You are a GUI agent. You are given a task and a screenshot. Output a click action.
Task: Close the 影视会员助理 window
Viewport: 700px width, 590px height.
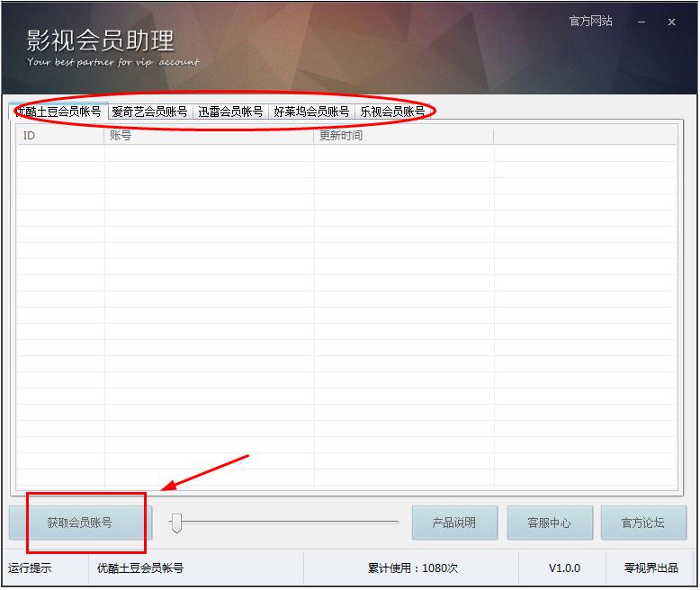pos(671,22)
